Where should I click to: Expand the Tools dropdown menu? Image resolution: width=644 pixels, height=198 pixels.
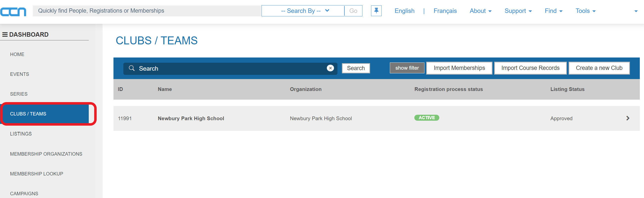pyautogui.click(x=585, y=11)
